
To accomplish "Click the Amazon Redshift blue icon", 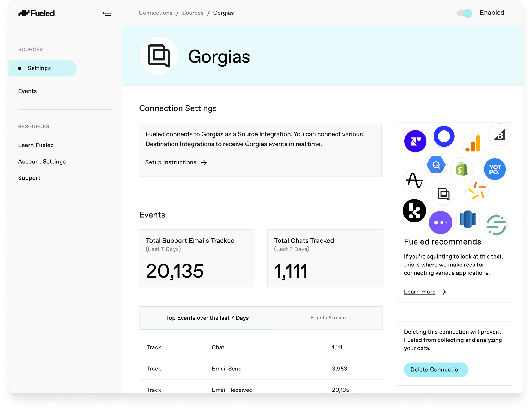I will (468, 219).
